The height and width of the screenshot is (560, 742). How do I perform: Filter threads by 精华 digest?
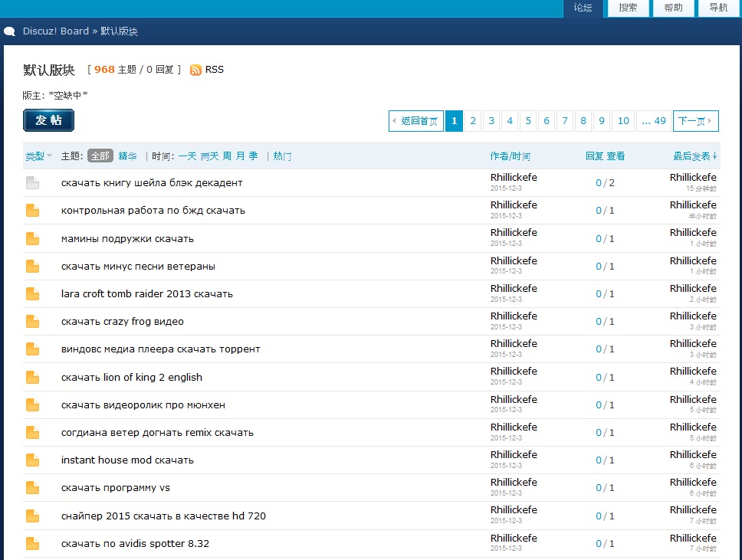[x=128, y=156]
